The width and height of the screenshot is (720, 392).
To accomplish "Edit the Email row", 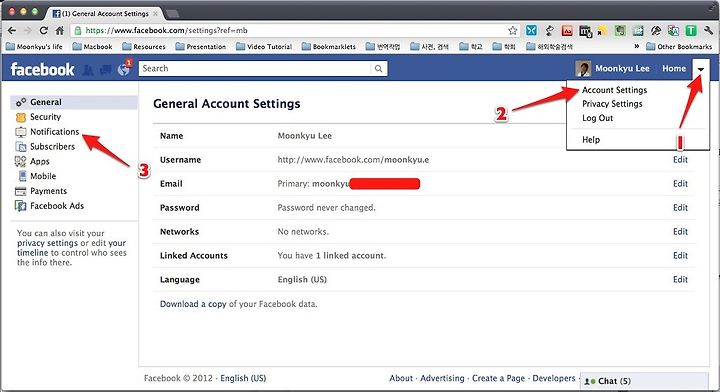I will [680, 184].
